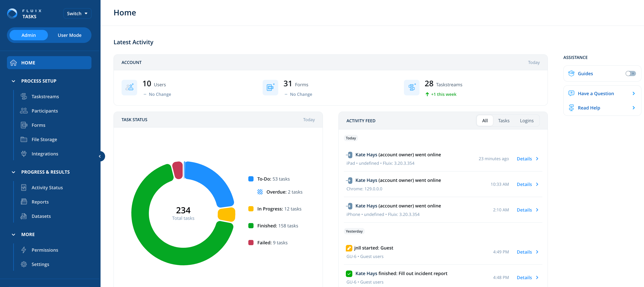The image size is (644, 287).
Task: Disable the Guides toggle in Assistance panel
Action: click(x=630, y=73)
